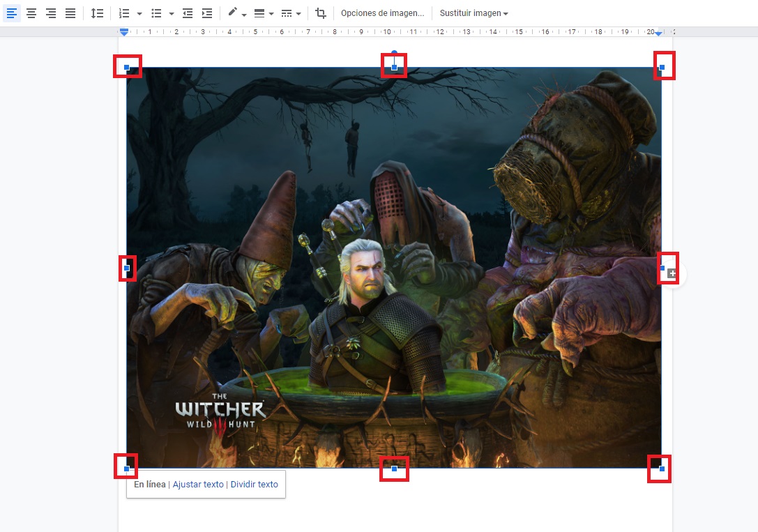Apply right alignment
The height and width of the screenshot is (532, 758).
[51, 13]
